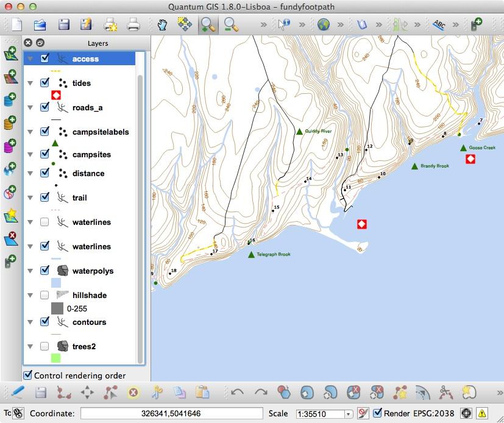
Task: Open the print composer printer icon
Action: pos(133,25)
